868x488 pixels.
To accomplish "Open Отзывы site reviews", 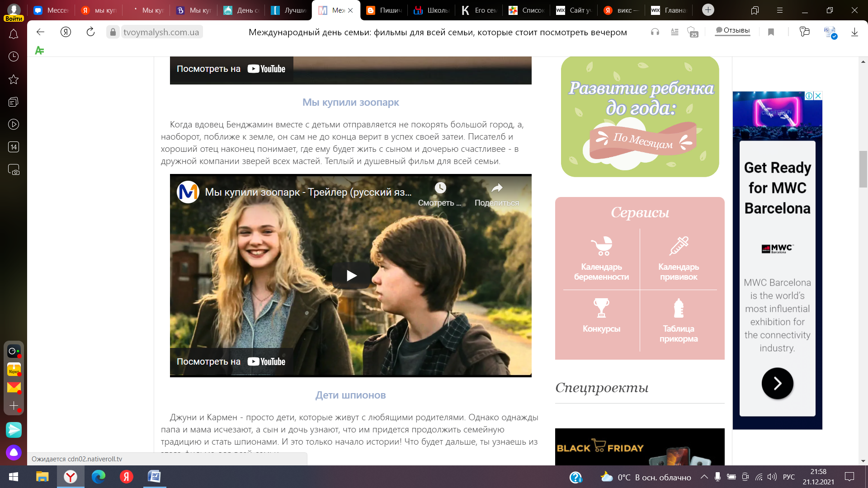I will [x=732, y=31].
